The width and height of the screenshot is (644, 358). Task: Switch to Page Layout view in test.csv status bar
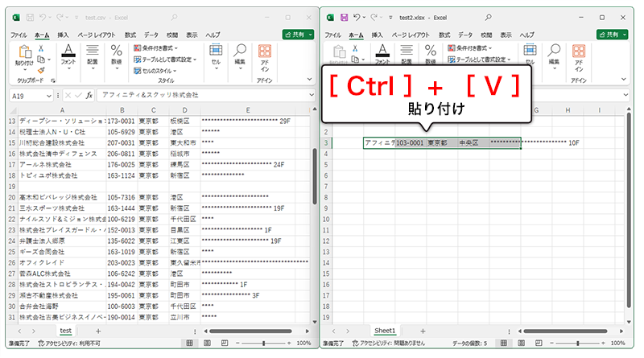coord(205,343)
